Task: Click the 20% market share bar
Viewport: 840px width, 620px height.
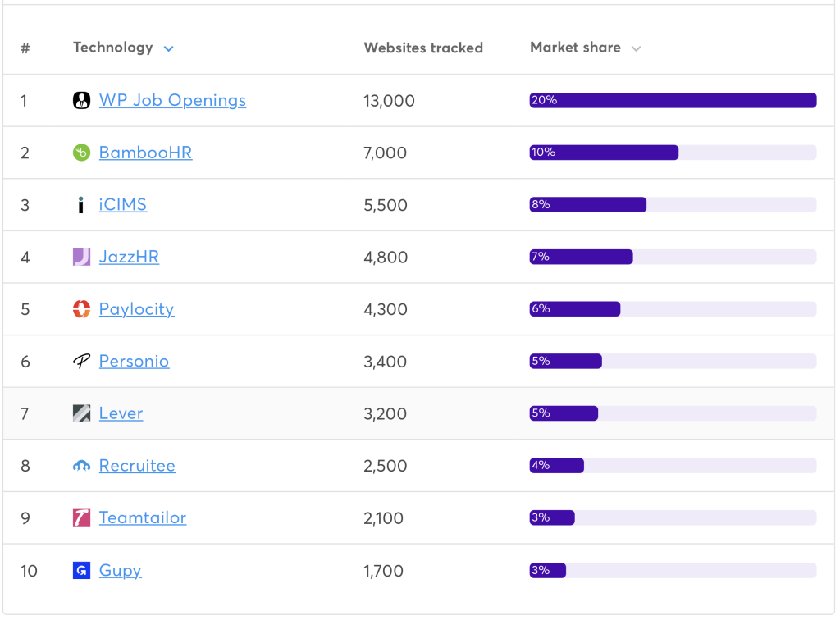Action: point(673,100)
